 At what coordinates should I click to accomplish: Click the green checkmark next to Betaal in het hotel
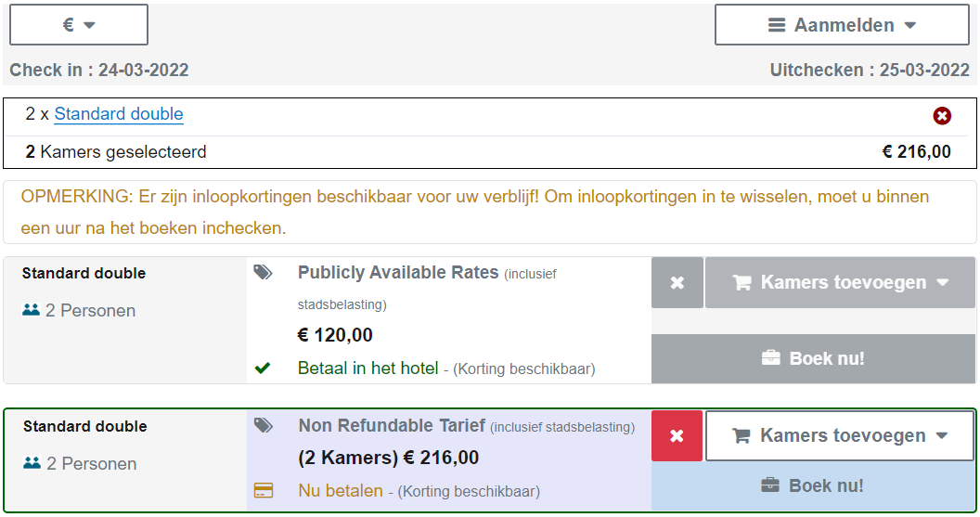pos(263,368)
